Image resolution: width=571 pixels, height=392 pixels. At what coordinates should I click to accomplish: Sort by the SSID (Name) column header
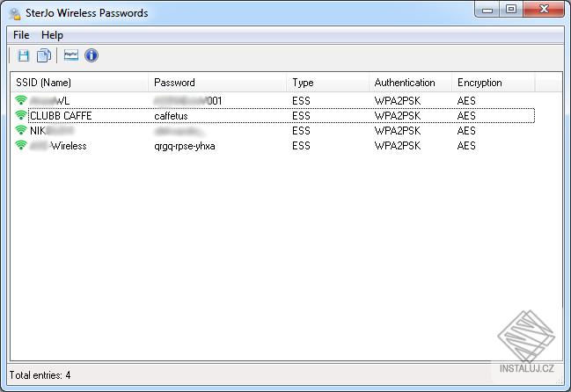coord(80,83)
